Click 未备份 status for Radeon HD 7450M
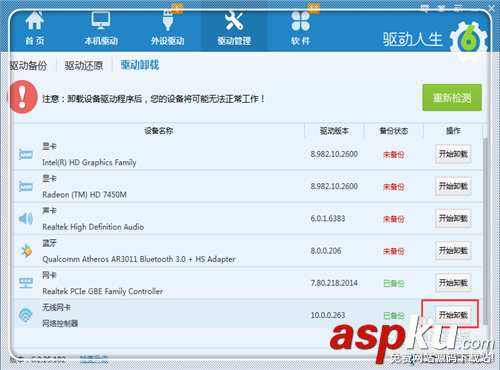The width and height of the screenshot is (500, 370). coord(394,187)
